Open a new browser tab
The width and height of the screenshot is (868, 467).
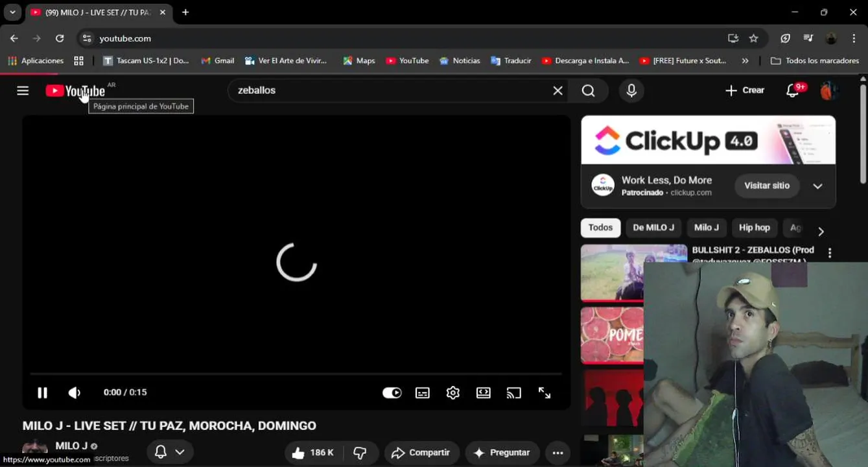tap(185, 12)
